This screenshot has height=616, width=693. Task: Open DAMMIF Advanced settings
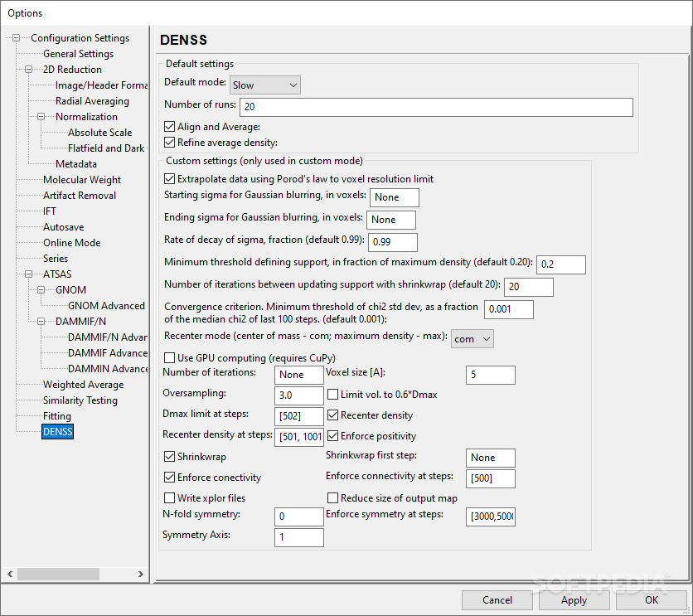pyautogui.click(x=108, y=353)
